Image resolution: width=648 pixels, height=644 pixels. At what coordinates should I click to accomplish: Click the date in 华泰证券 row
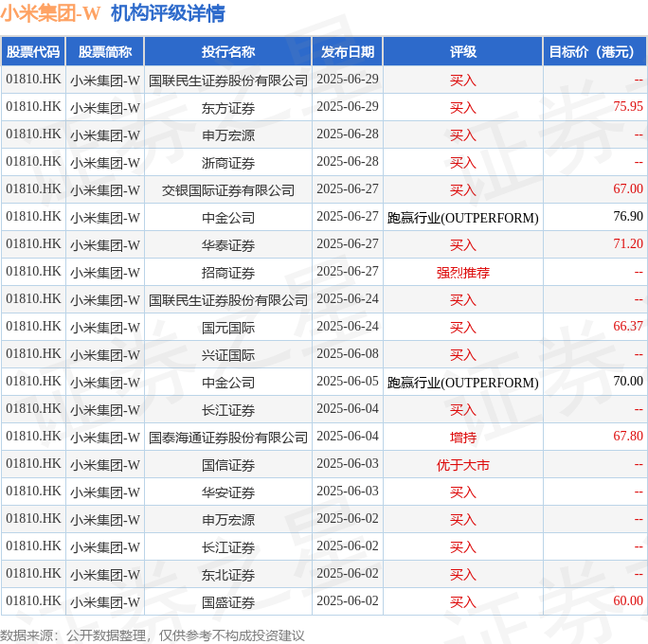tap(348, 243)
